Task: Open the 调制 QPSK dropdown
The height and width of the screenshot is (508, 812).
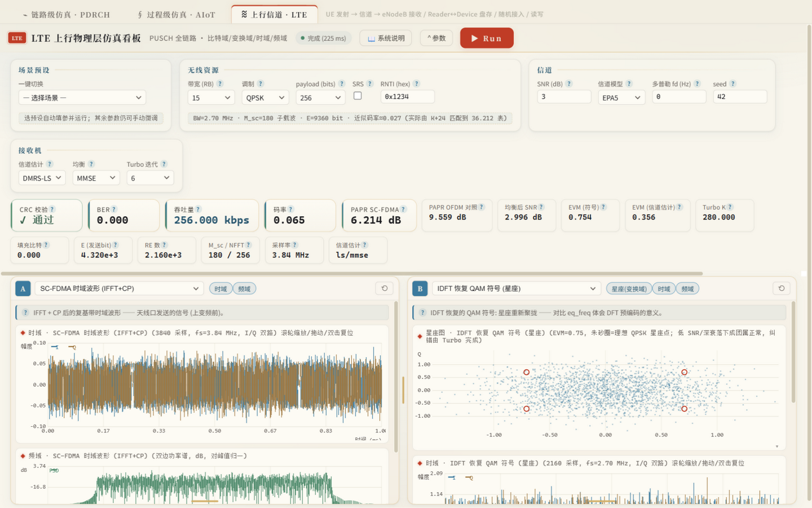Action: pyautogui.click(x=265, y=98)
